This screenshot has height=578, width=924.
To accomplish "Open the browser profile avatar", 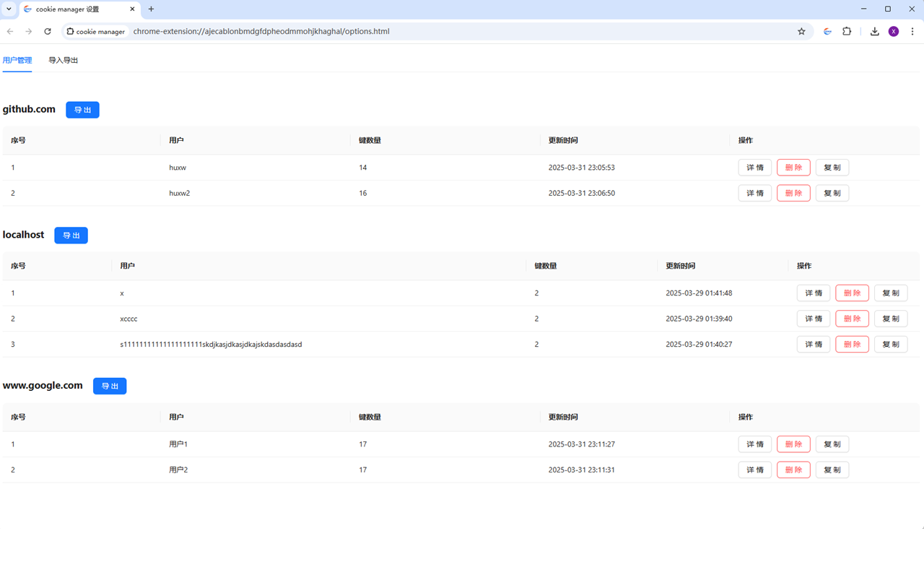I will pos(893,31).
